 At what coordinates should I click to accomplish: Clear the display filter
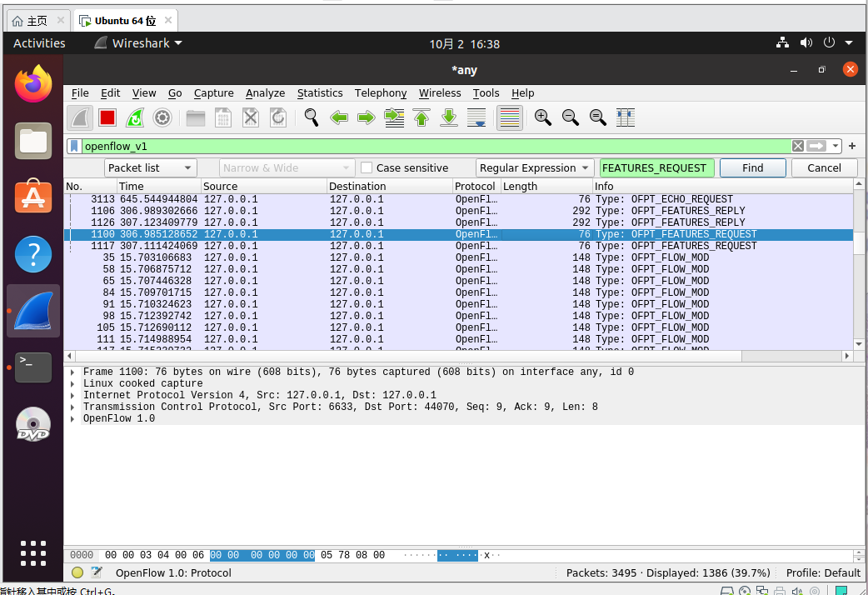click(798, 147)
